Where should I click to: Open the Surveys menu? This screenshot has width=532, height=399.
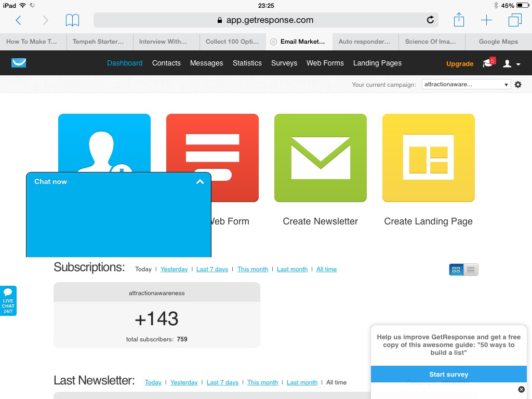click(x=284, y=63)
